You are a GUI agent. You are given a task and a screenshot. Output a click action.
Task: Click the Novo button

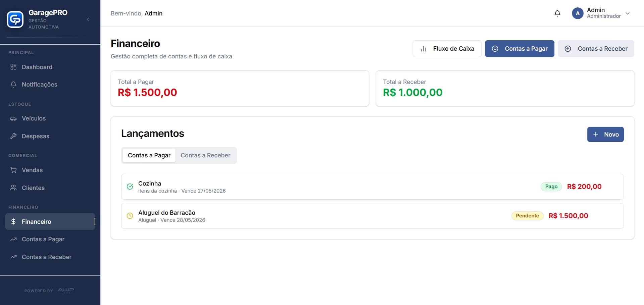coord(605,134)
